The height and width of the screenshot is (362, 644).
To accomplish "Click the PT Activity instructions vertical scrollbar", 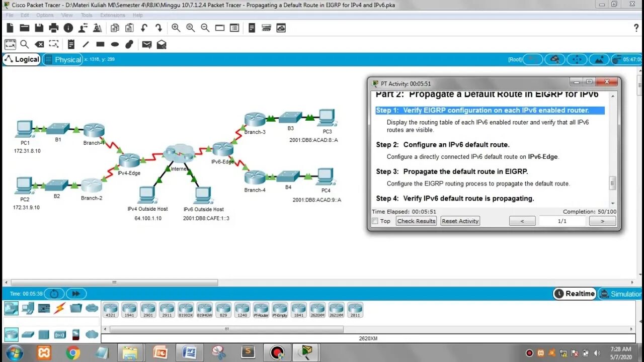I will coord(612,183).
